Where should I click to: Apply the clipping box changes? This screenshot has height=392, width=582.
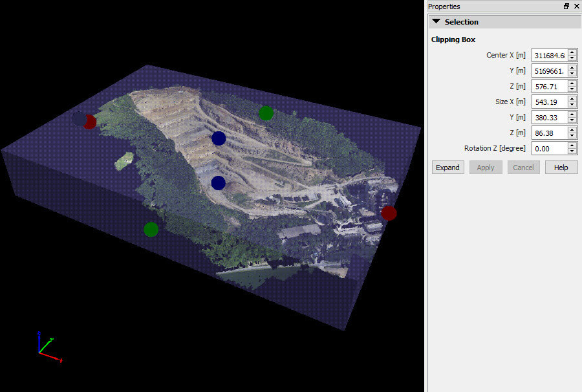point(486,167)
